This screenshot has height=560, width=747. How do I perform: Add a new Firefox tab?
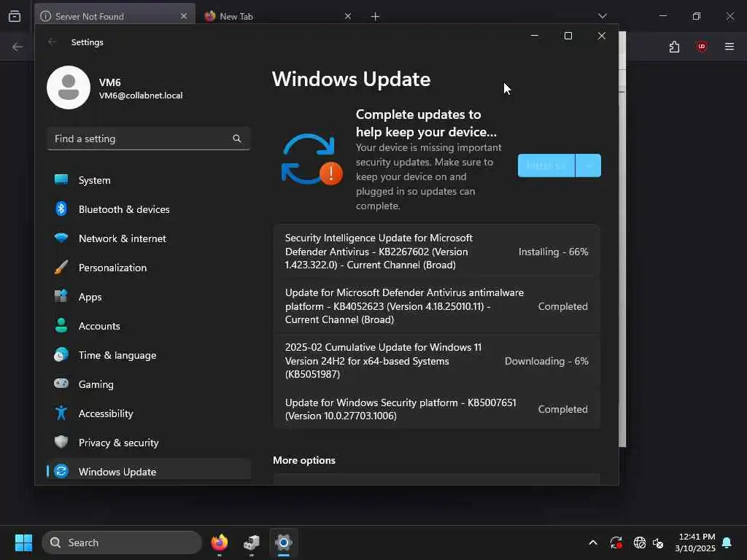[x=376, y=16]
